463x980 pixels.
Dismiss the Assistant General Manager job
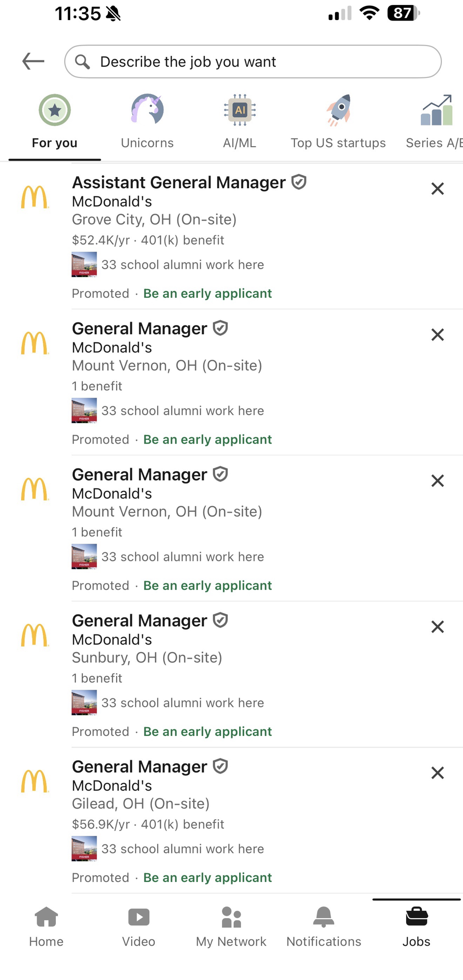tap(437, 189)
